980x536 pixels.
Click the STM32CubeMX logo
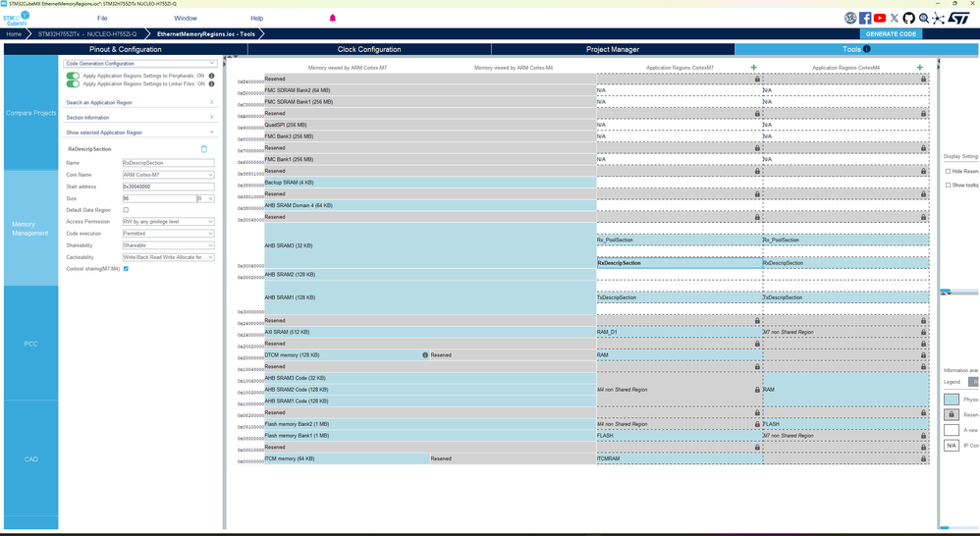tap(17, 18)
